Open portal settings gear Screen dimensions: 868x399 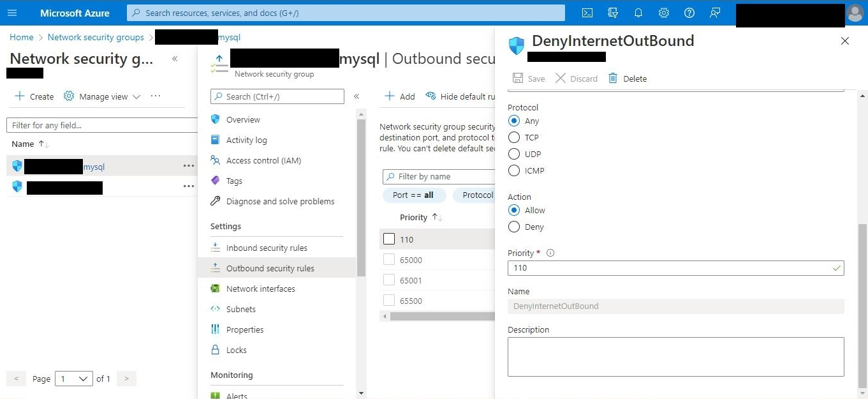click(664, 13)
